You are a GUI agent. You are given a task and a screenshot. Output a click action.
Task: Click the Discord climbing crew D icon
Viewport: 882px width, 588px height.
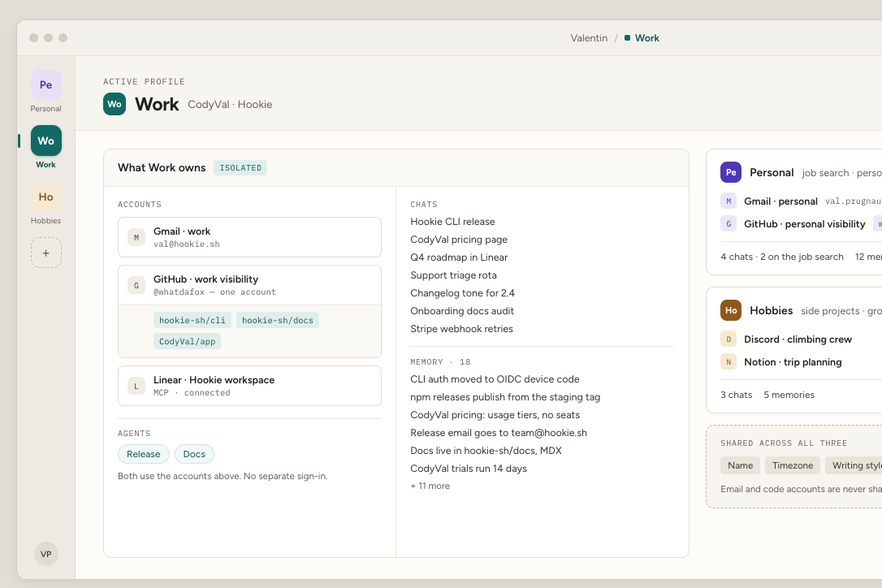click(729, 339)
